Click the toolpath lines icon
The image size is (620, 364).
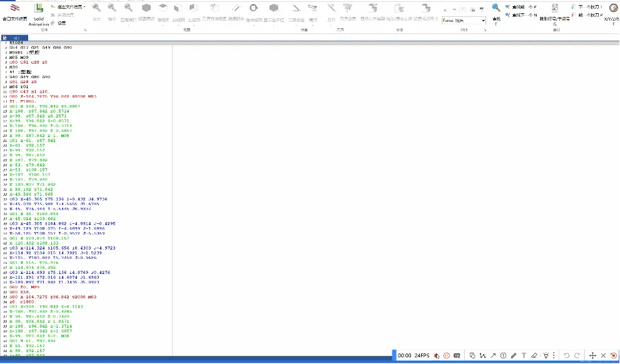click(296, 8)
